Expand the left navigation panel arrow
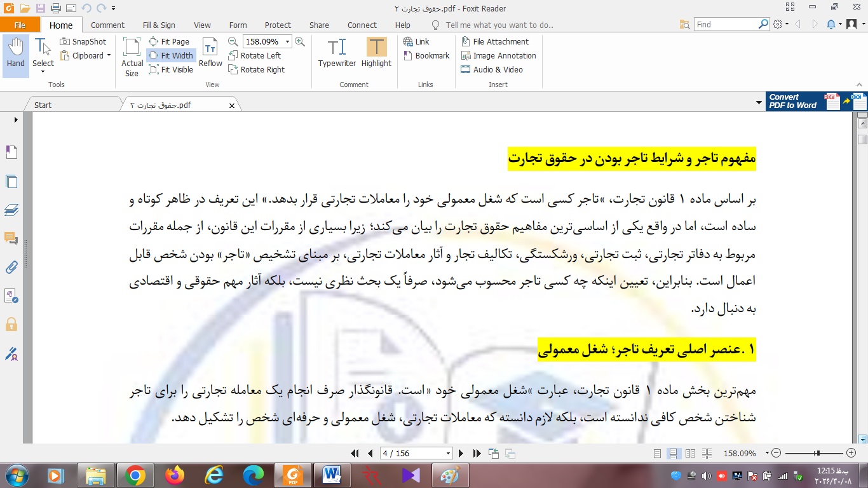 point(16,119)
